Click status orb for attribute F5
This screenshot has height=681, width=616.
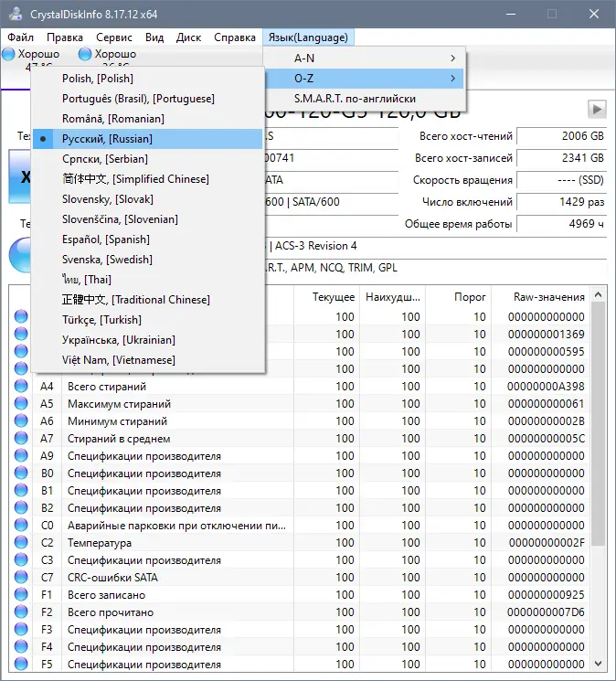(21, 664)
